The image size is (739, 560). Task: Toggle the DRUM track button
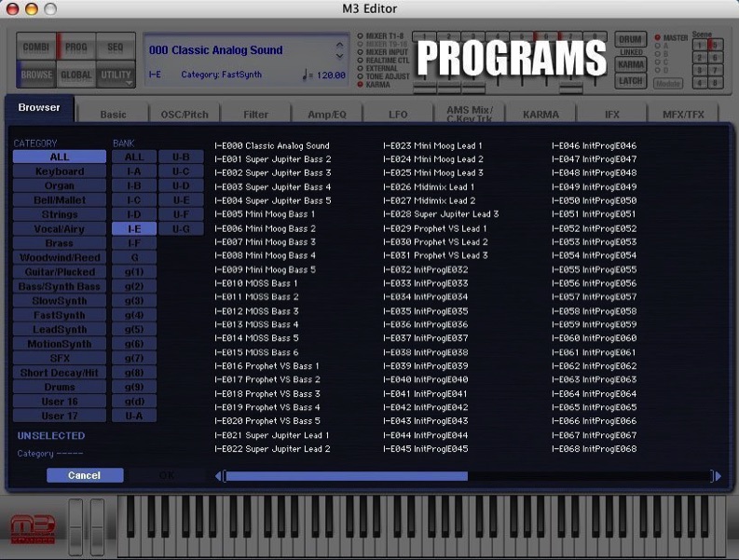pyautogui.click(x=630, y=39)
